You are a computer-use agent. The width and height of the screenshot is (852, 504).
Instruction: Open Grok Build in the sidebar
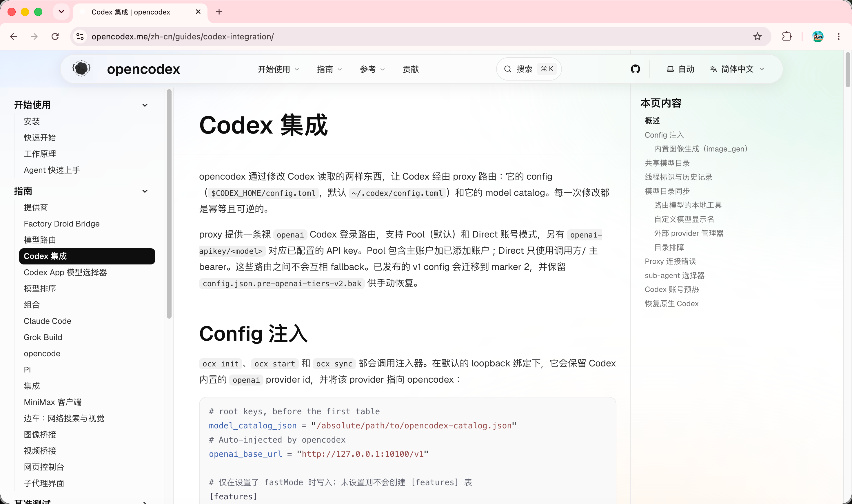coord(43,337)
